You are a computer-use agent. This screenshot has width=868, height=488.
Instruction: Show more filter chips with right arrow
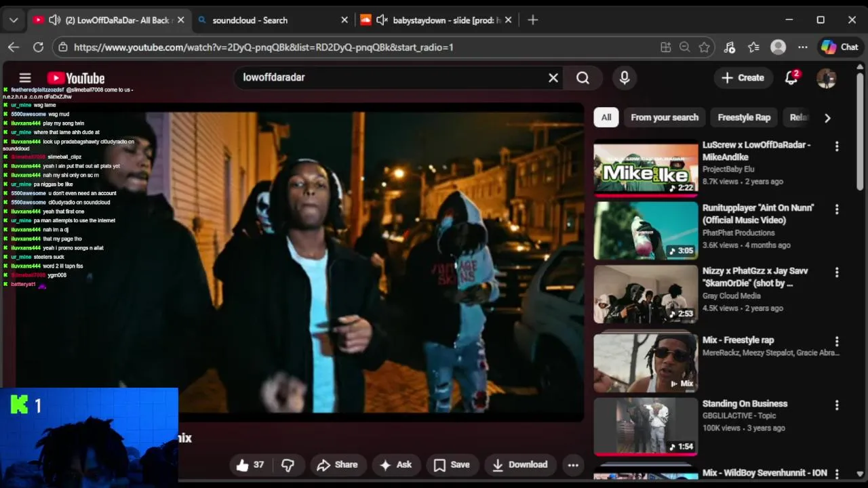pyautogui.click(x=827, y=118)
